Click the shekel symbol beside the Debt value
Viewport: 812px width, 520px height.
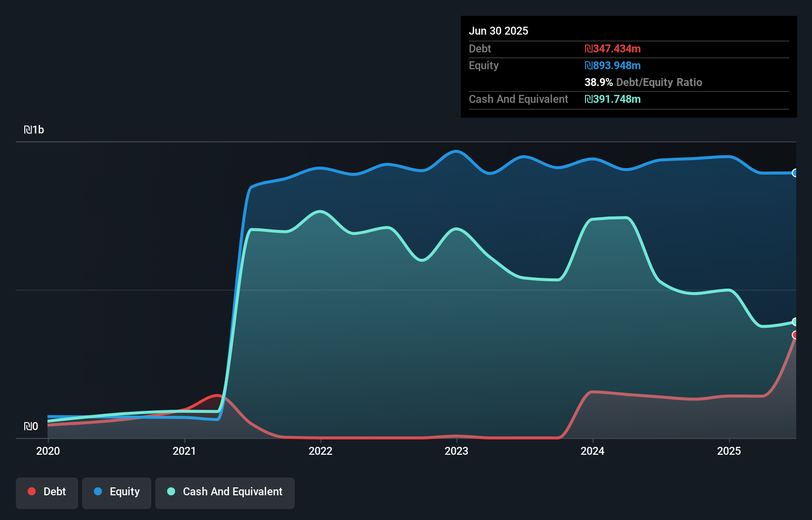pyautogui.click(x=588, y=48)
